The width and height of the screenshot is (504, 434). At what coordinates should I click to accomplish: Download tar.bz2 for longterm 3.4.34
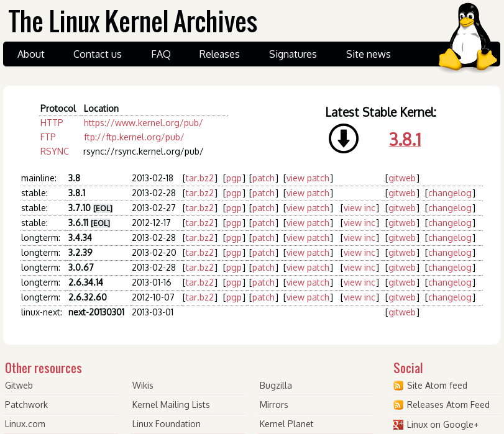199,238
